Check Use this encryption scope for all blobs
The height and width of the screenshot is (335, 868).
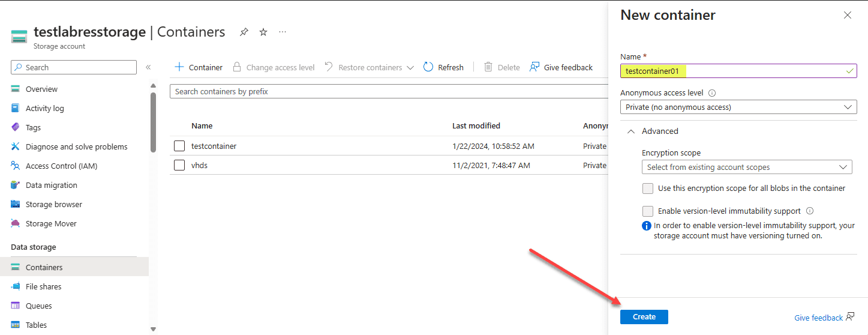pos(648,189)
